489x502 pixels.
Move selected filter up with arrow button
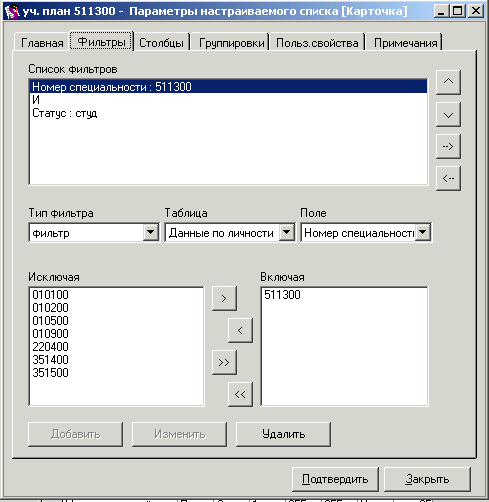(448, 82)
